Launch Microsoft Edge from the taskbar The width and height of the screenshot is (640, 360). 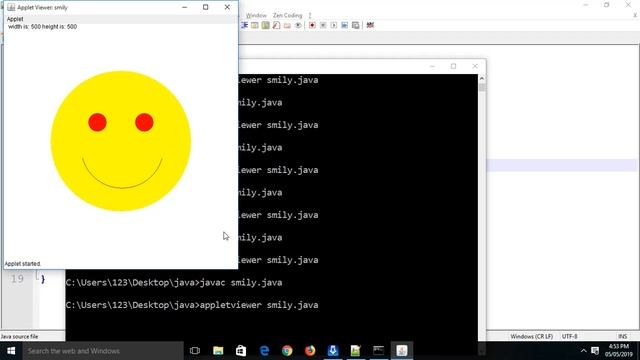click(x=264, y=351)
